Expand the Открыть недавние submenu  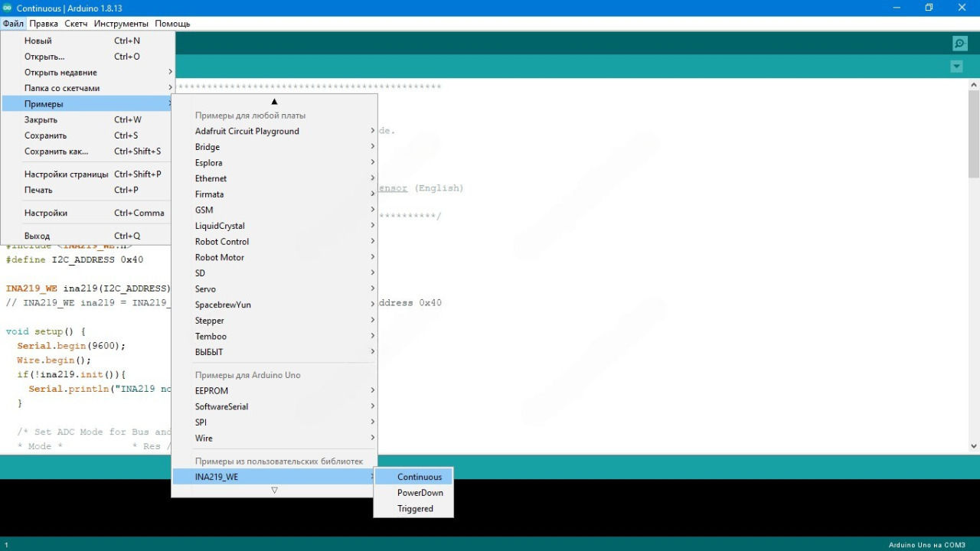coord(60,73)
